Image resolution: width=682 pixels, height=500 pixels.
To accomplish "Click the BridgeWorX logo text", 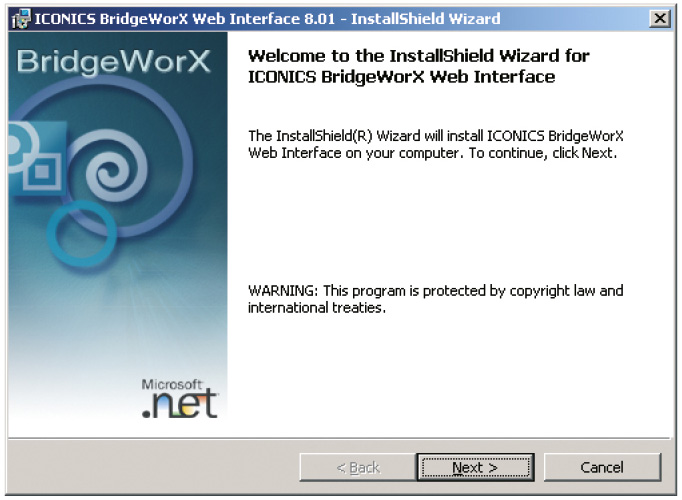I will pyautogui.click(x=114, y=61).
